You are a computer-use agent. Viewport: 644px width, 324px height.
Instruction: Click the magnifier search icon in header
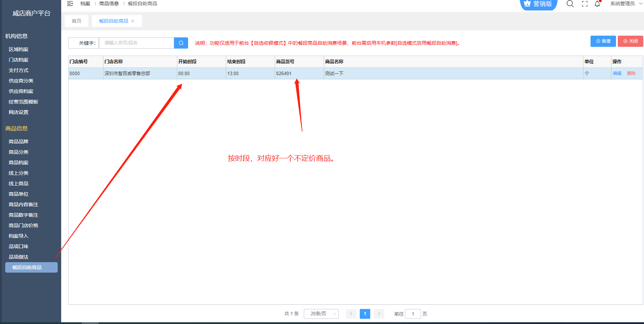[x=570, y=4]
